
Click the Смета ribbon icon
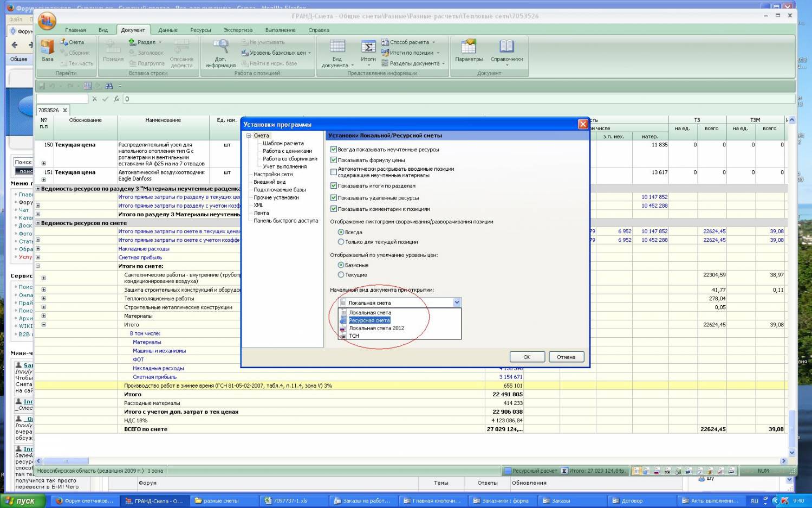[64, 42]
